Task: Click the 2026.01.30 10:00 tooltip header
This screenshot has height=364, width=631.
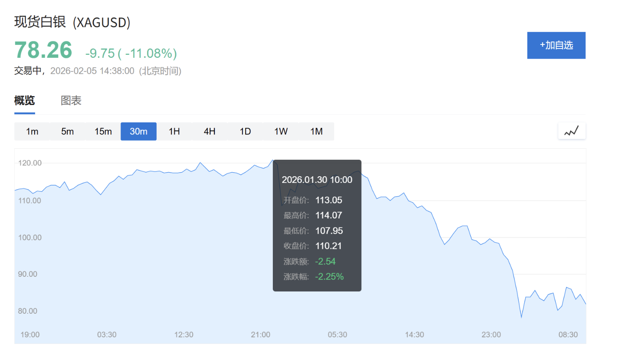Action: coord(317,180)
